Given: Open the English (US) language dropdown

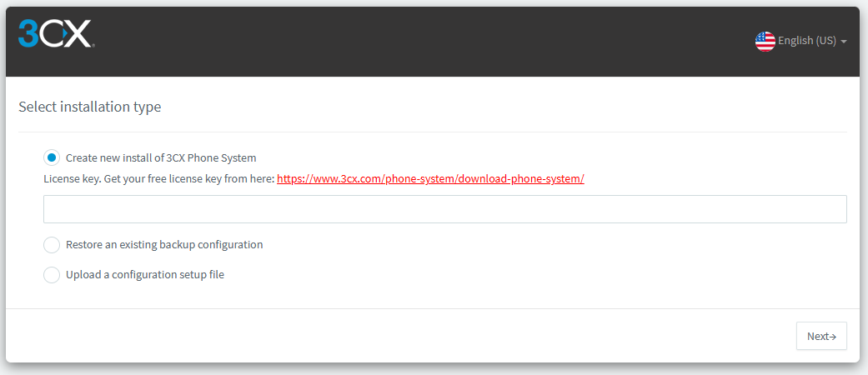Looking at the screenshot, I should coord(801,42).
